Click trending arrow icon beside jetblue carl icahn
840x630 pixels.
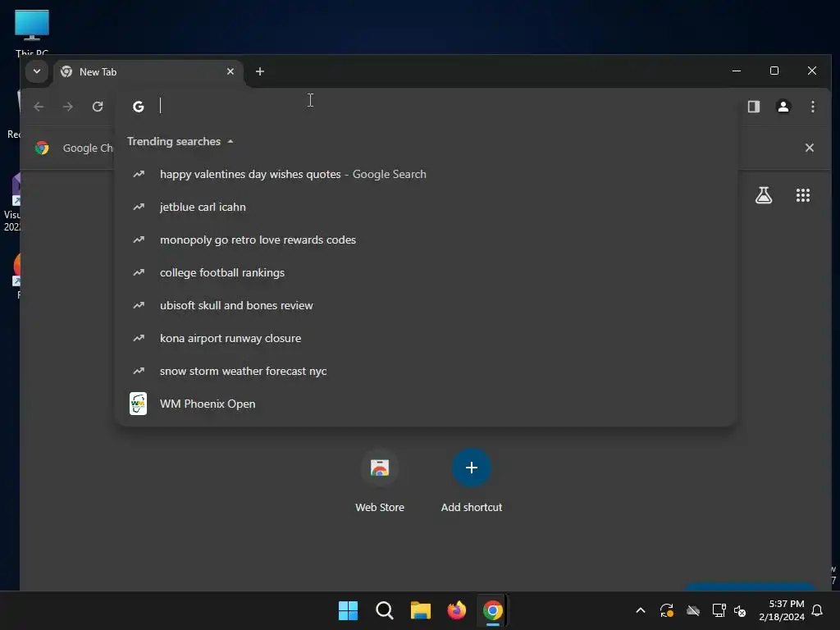139,207
